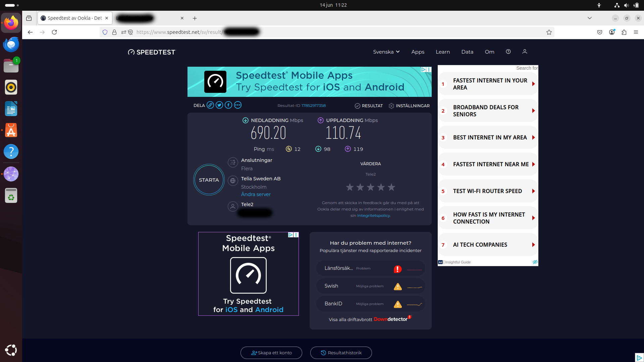Open the user account icon
This screenshot has height=362, width=644.
[x=525, y=52]
